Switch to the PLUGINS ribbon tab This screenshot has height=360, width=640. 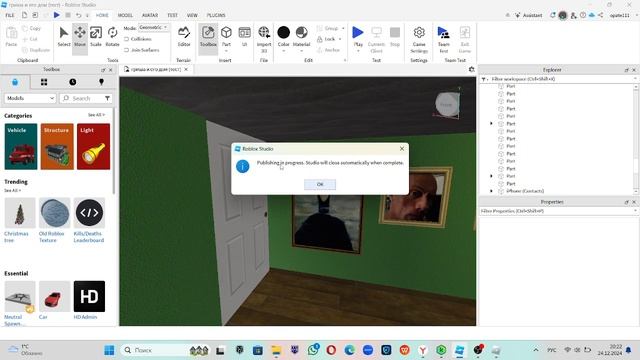coord(216,15)
